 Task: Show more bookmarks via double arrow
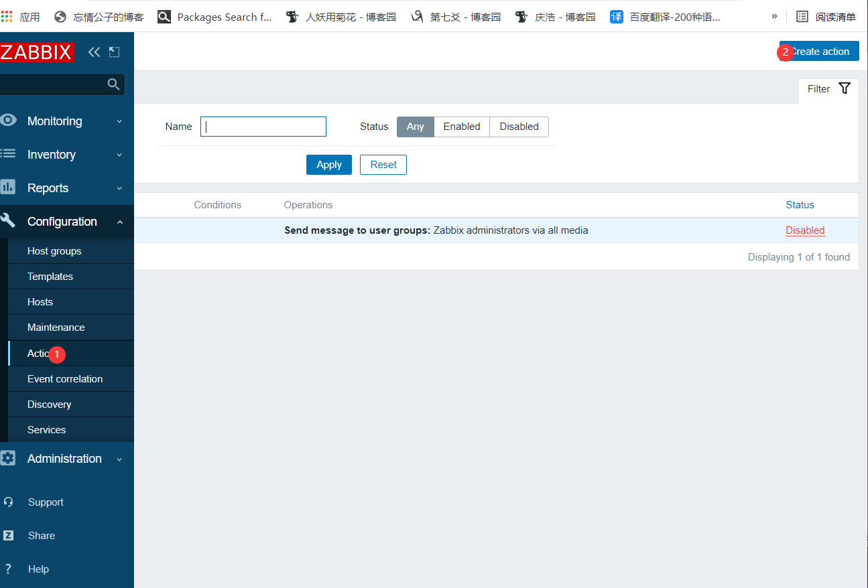(775, 17)
